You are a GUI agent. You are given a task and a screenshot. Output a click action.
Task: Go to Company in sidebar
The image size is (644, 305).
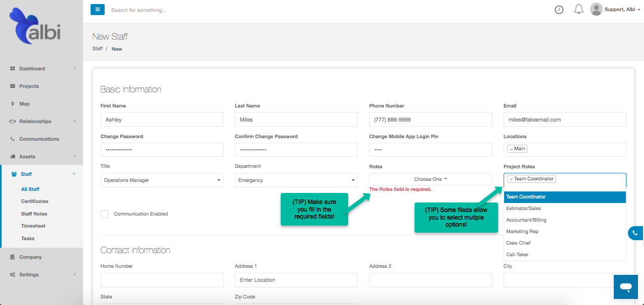pos(31,257)
